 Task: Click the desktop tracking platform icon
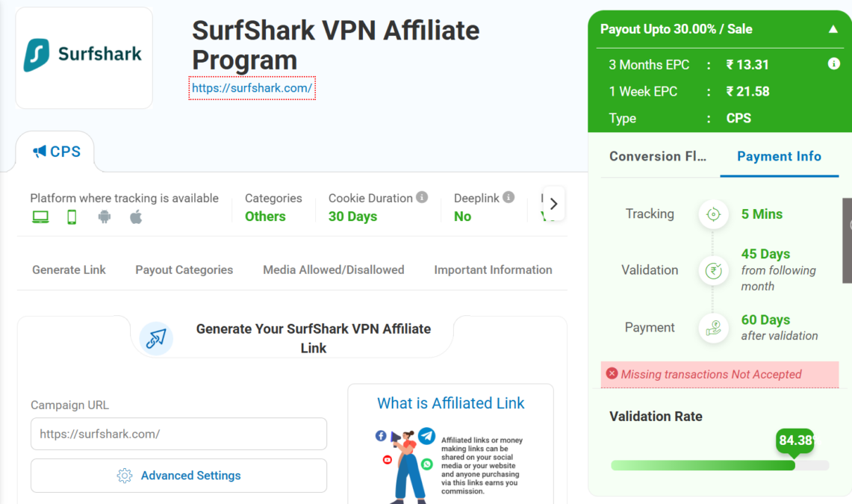tap(40, 217)
